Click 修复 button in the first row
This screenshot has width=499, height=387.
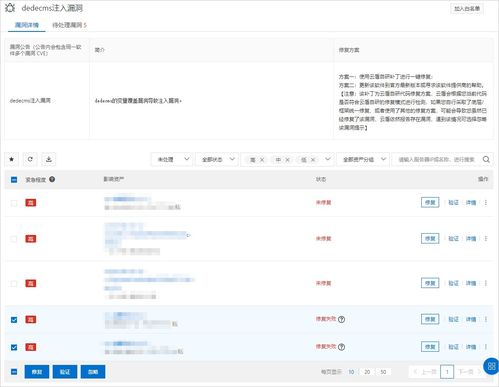click(x=430, y=202)
